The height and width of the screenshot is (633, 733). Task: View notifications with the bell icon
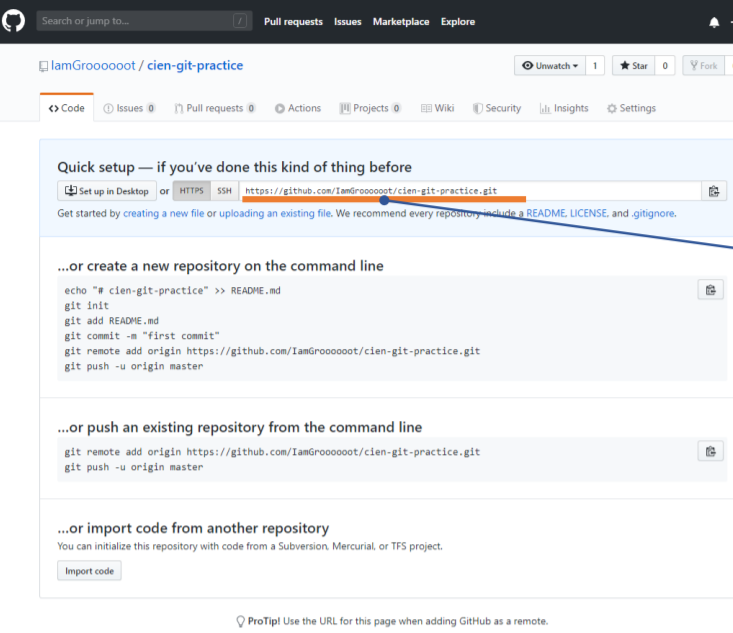tap(714, 22)
